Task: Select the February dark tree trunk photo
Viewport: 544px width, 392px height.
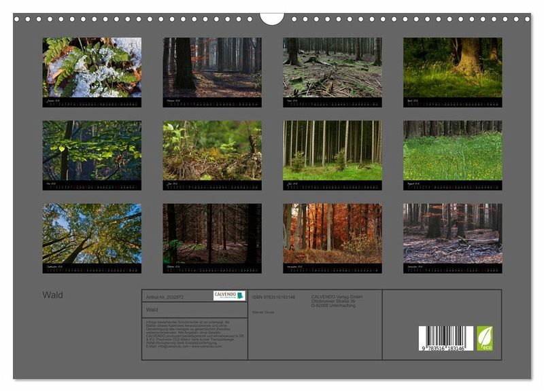Action: [x=211, y=67]
